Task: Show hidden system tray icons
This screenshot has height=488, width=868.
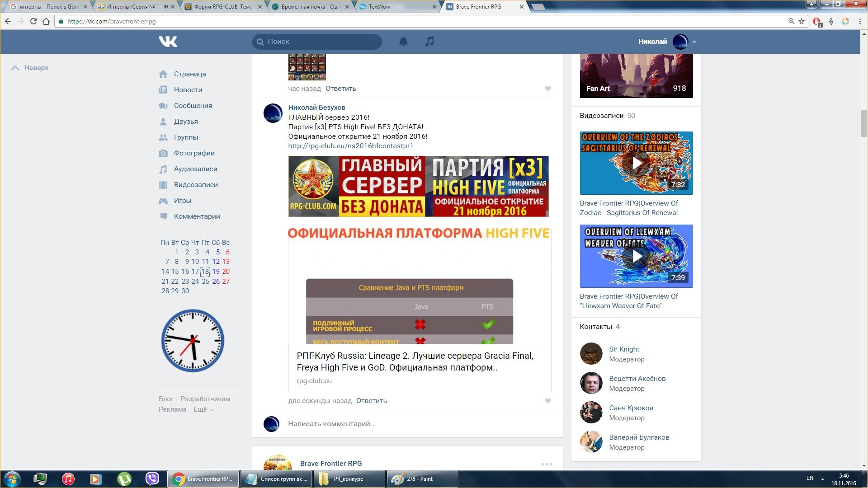Action: pyautogui.click(x=822, y=479)
